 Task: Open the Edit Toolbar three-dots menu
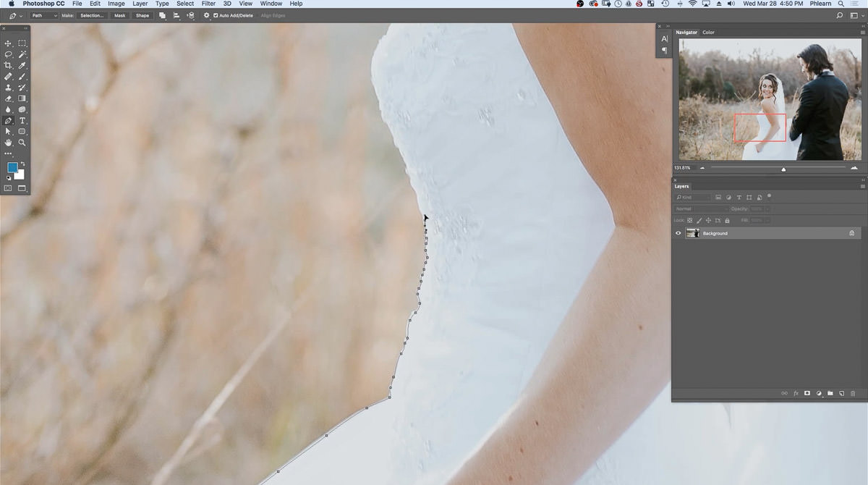click(9, 153)
